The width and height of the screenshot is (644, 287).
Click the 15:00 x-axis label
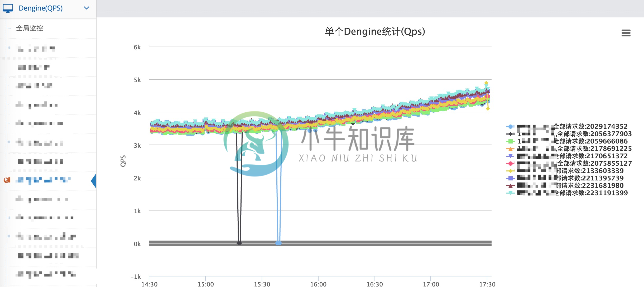point(206,284)
